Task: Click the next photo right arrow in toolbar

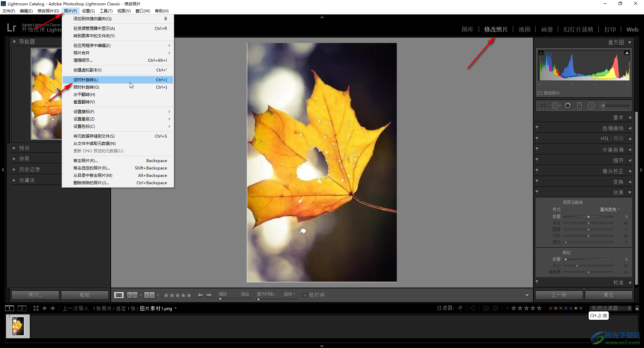Action: 209,295
